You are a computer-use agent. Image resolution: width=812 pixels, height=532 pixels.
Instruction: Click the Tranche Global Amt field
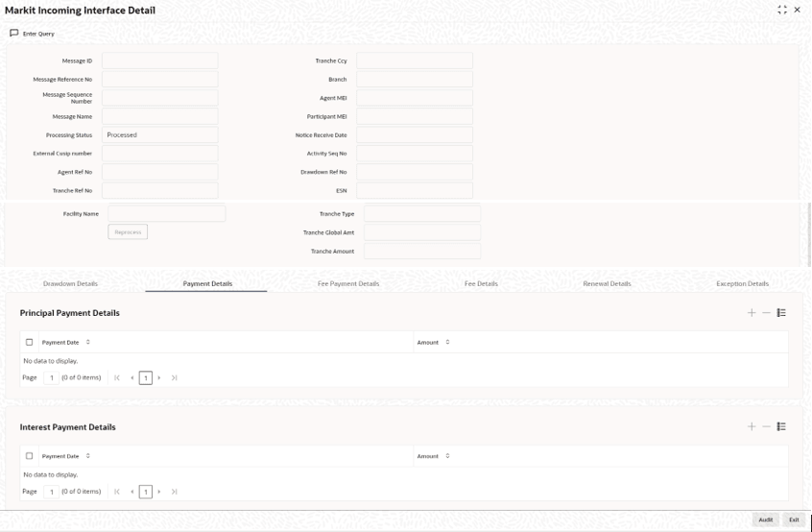422,232
